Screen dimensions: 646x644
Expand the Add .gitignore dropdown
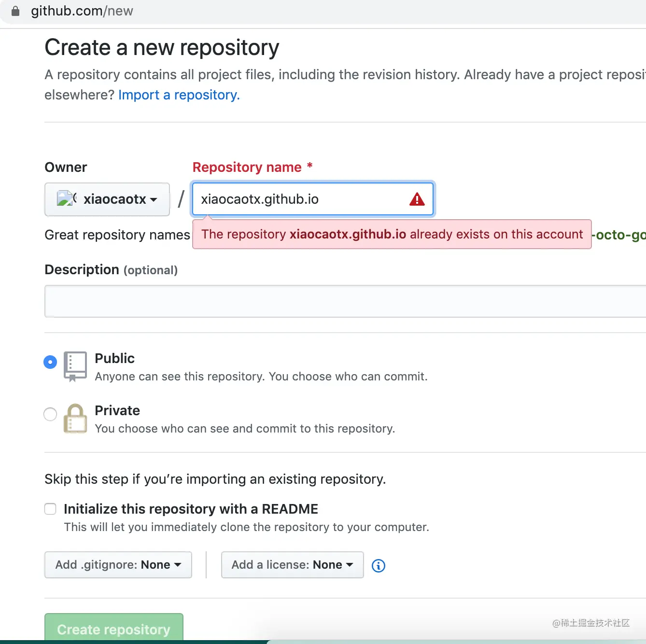(x=118, y=565)
